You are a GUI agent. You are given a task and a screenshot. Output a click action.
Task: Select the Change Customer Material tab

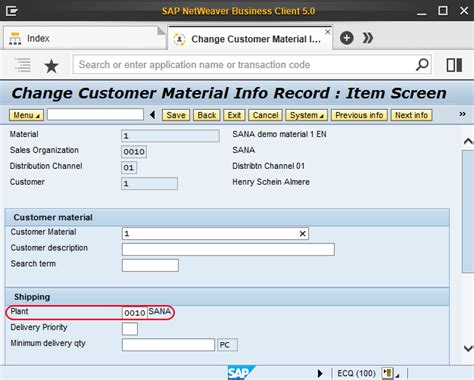click(250, 39)
